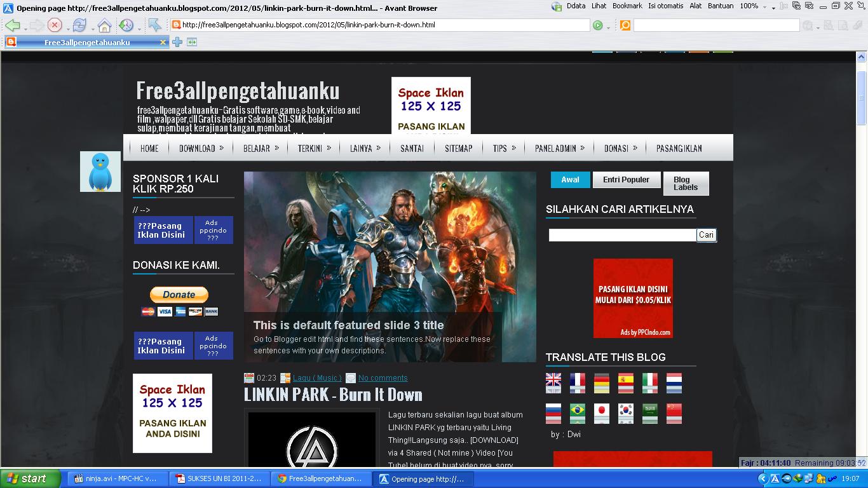
Task: Translate blog using the Spanish flag
Action: coord(626,383)
